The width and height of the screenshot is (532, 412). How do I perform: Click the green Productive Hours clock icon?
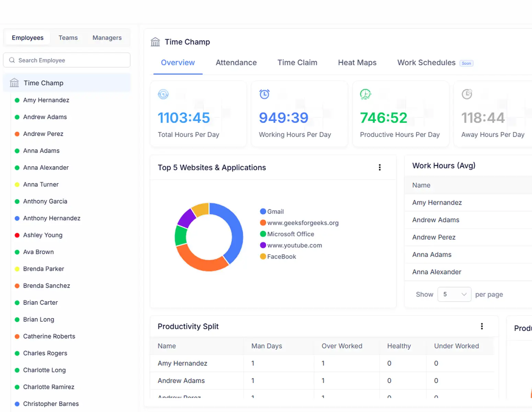pyautogui.click(x=366, y=94)
